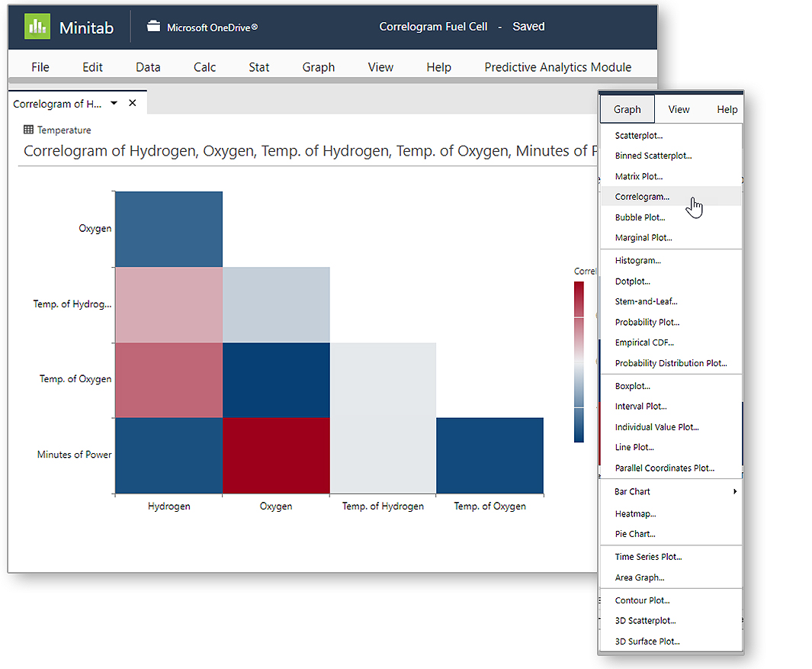Screen dimensions: 812x669
Task: Open the Help menu in main menu bar
Action: click(x=438, y=67)
